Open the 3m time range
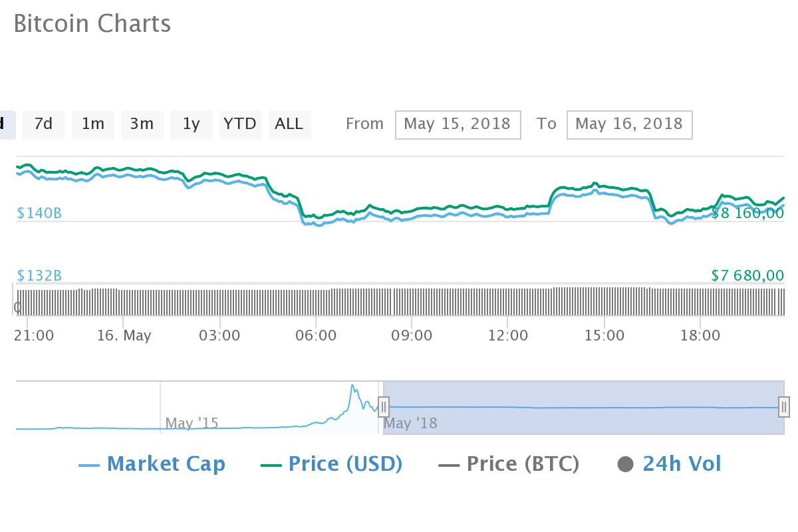798x532 pixels. click(x=142, y=124)
